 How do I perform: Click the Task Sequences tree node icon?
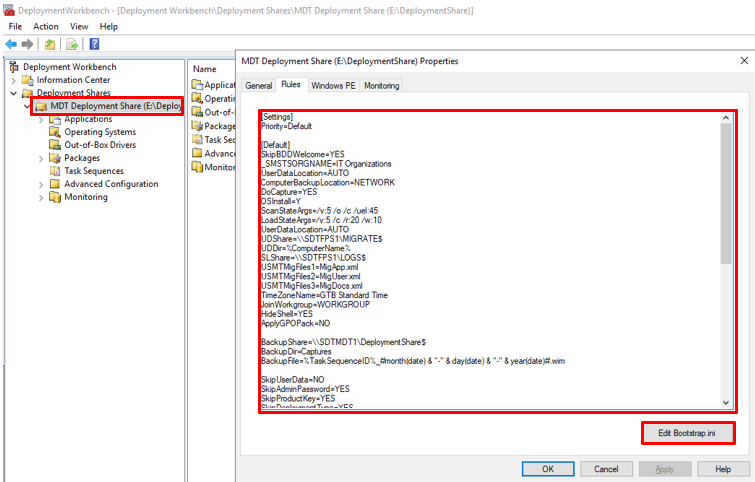[x=55, y=171]
